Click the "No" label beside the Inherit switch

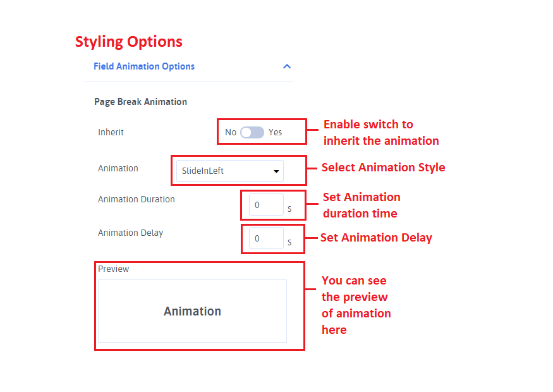click(231, 133)
